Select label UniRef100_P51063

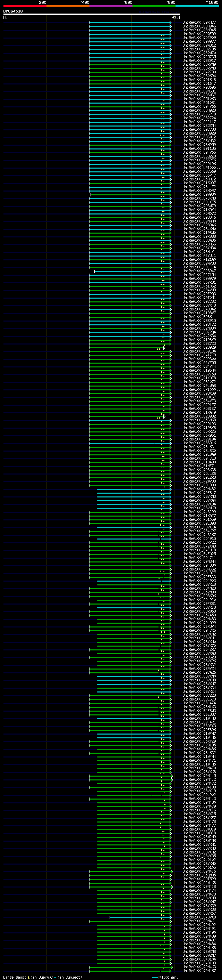pyautogui.click(x=199, y=99)
